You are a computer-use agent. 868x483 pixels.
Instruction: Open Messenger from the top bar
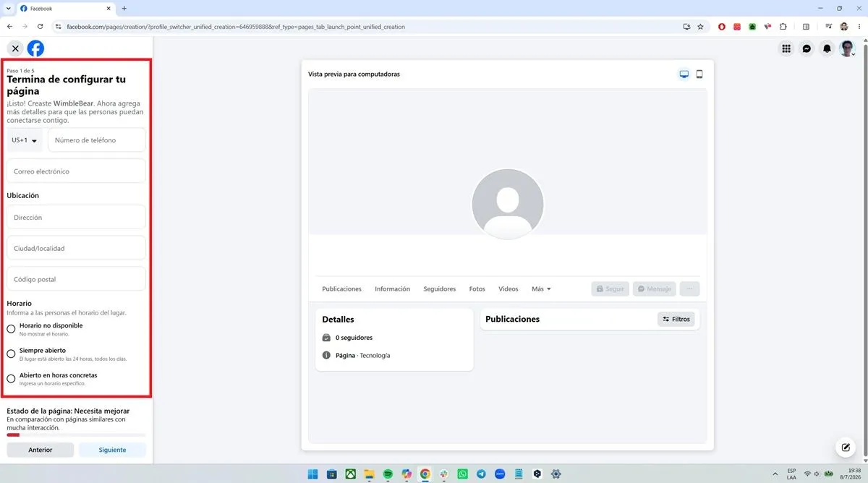click(x=807, y=48)
